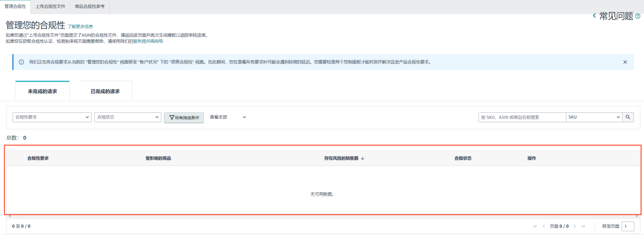The width and height of the screenshot is (644, 237).
Task: Open the 合规性要求 filter dropdown
Action: (x=52, y=117)
